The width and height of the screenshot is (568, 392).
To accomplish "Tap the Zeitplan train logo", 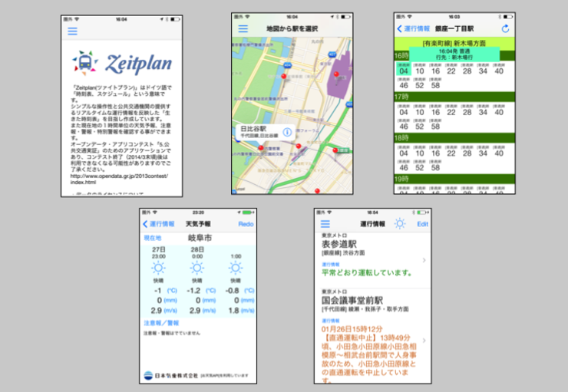I will (84, 63).
